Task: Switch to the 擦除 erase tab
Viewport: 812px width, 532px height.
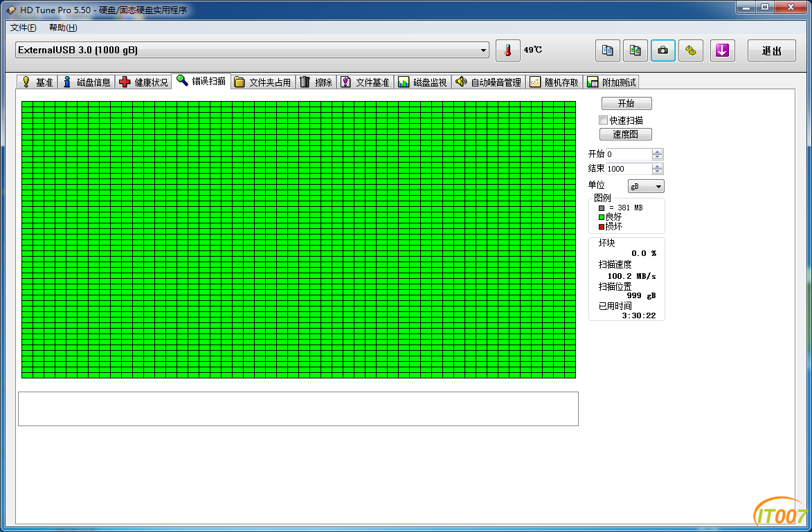Action: point(316,82)
